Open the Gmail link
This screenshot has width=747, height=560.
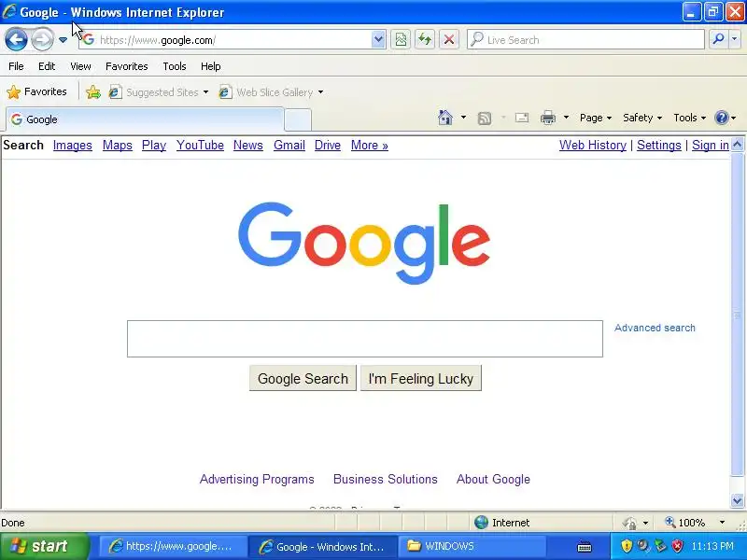(x=289, y=146)
